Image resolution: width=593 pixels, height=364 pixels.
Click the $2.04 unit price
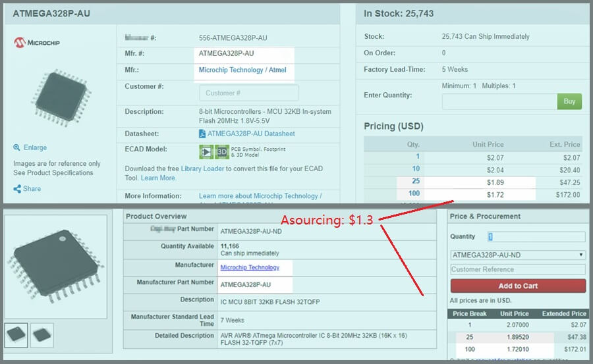pos(495,170)
